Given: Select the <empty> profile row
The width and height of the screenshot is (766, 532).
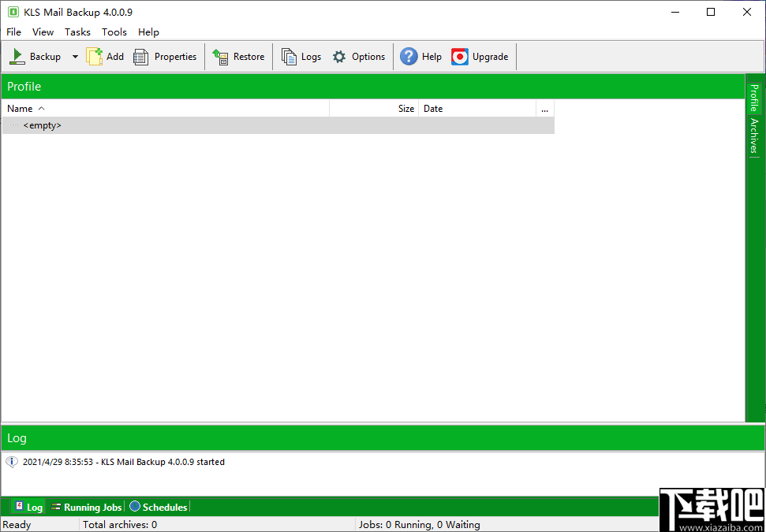Looking at the screenshot, I should click(x=278, y=125).
